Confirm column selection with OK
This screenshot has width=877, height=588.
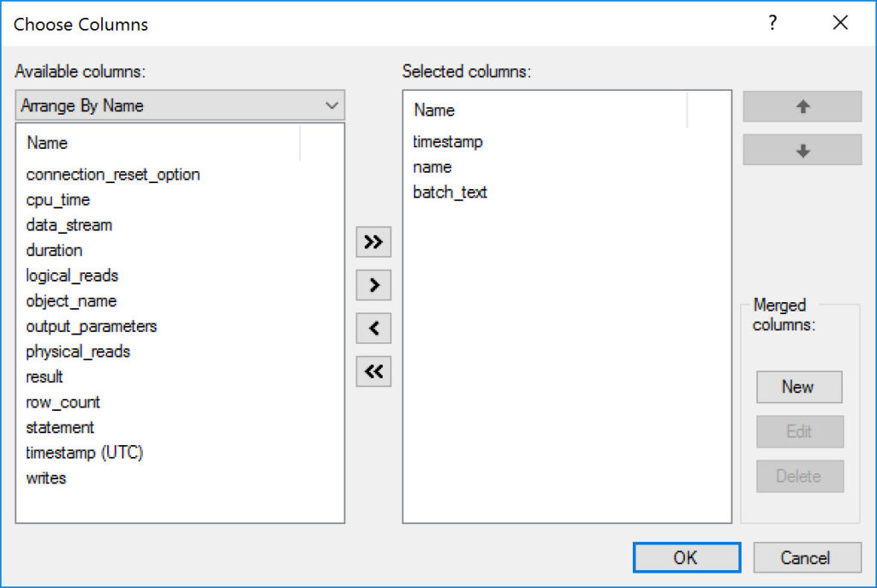pyautogui.click(x=687, y=557)
